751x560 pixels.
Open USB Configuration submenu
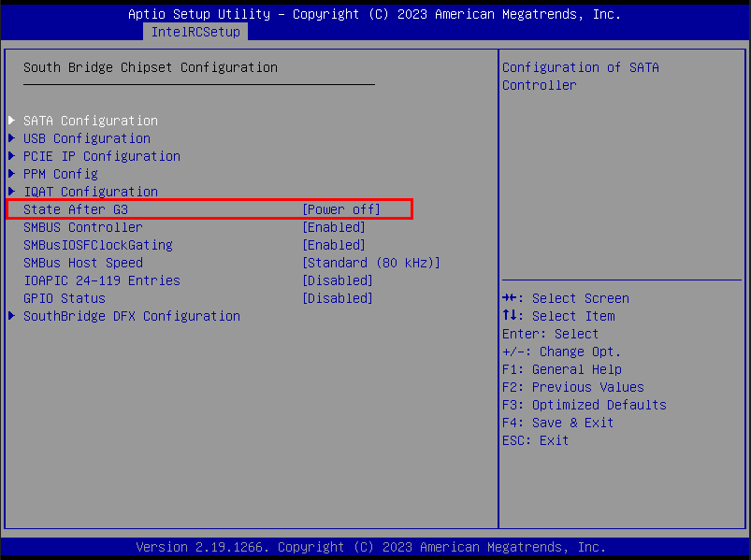click(x=87, y=138)
